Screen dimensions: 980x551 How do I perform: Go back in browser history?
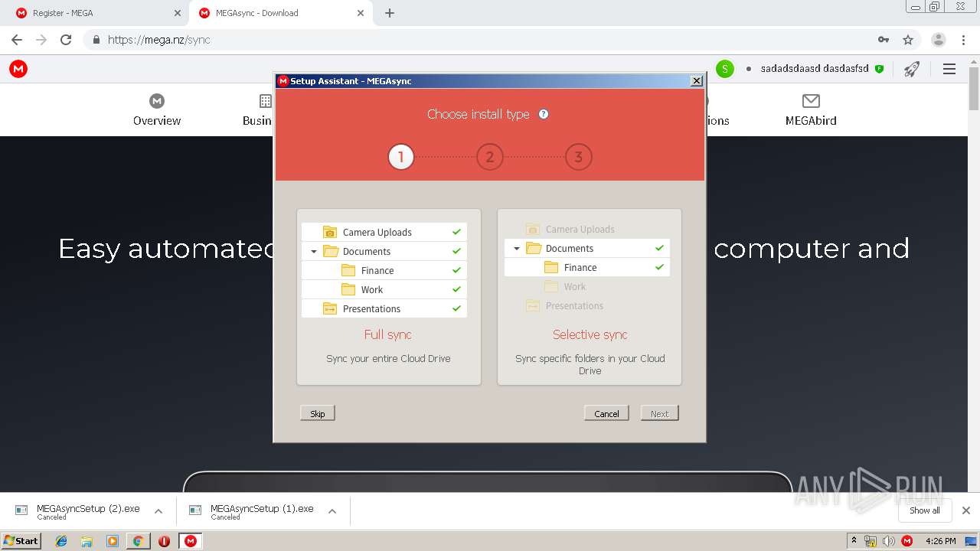[17, 40]
